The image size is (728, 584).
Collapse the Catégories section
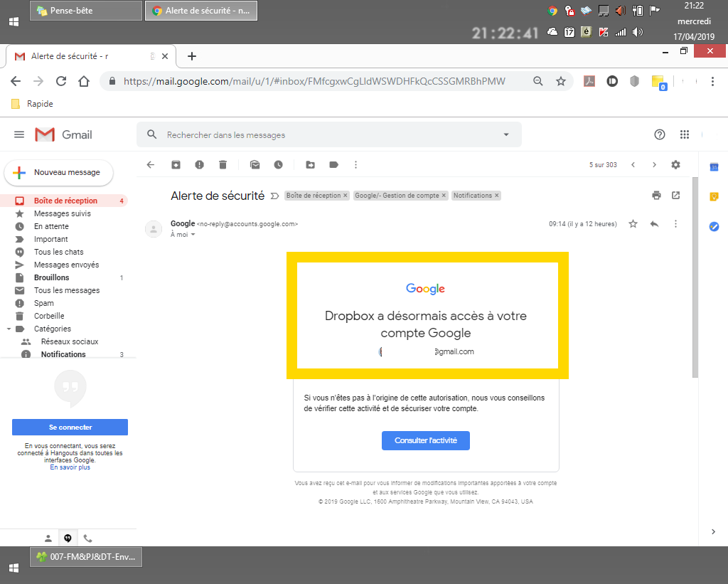9,329
